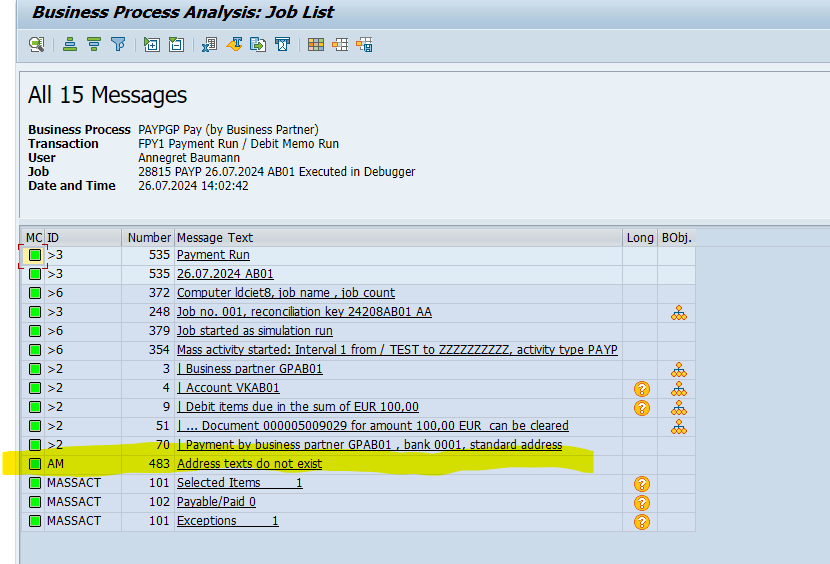The height and width of the screenshot is (564, 830).
Task: Open business object for Document 000005009029
Action: (679, 427)
